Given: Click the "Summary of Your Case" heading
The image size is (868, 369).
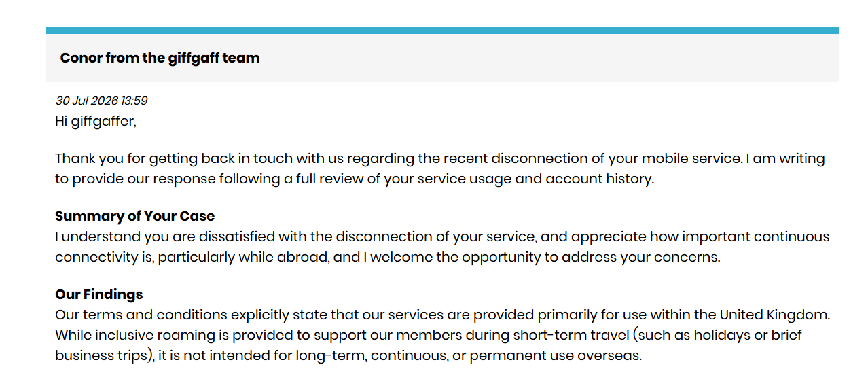Looking at the screenshot, I should click(134, 216).
